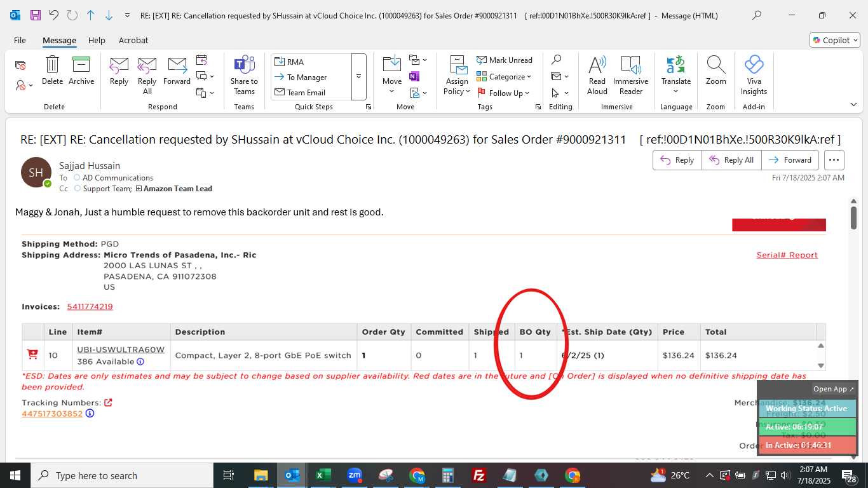
Task: Go to previous item with the up arrow
Action: point(90,15)
